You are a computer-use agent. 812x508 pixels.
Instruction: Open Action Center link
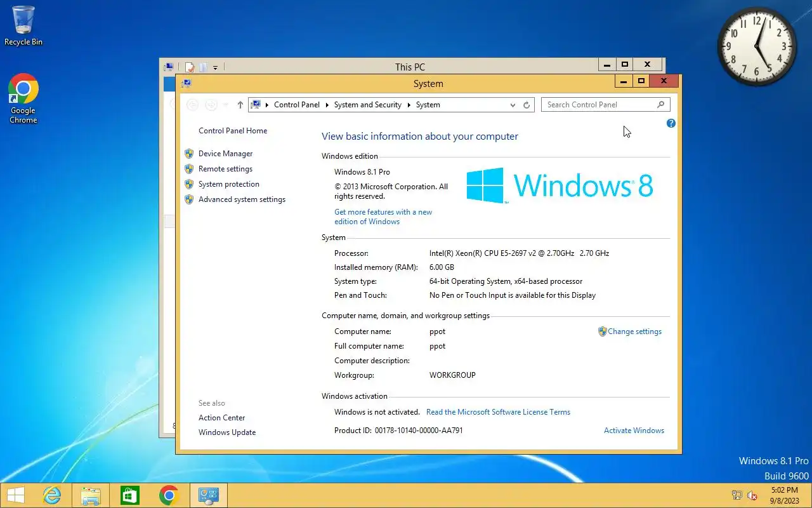pos(222,418)
